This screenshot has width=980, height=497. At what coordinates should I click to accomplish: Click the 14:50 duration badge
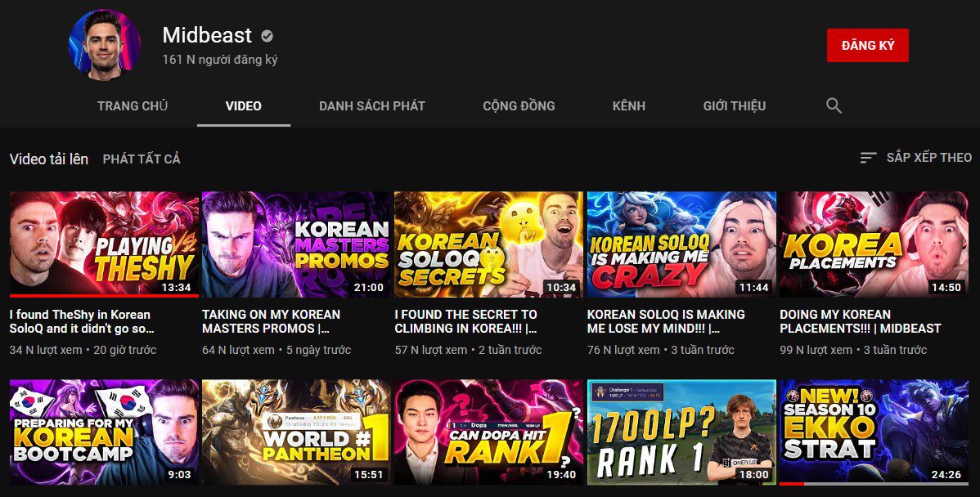pyautogui.click(x=946, y=287)
